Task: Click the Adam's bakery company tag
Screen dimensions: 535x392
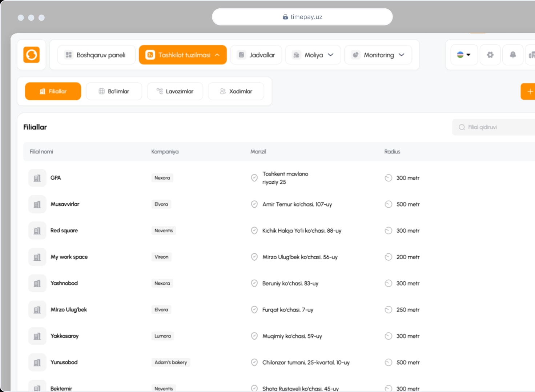Action: 171,363
